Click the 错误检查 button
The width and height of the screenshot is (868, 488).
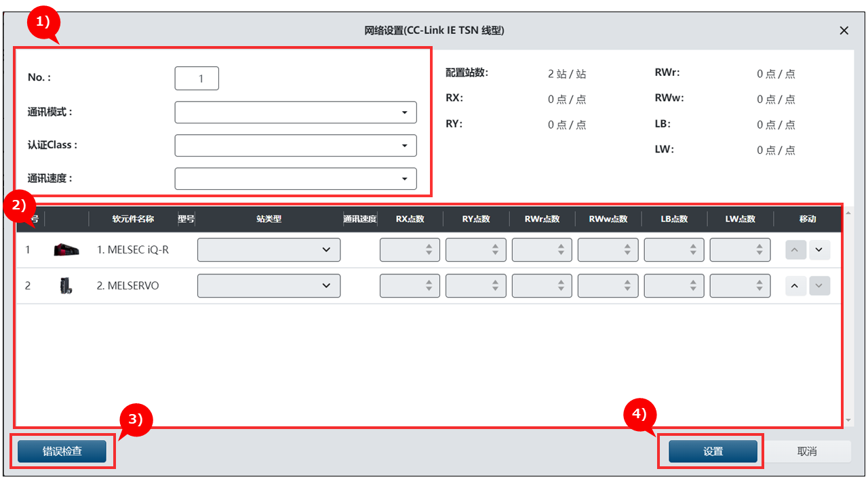tap(62, 451)
